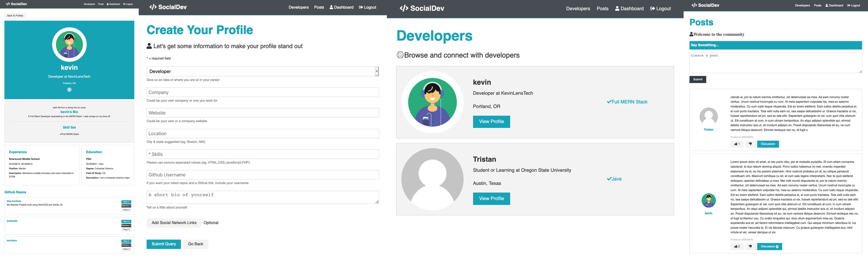Focus the short bio textarea
This screenshot has width=868, height=265.
(263, 197)
